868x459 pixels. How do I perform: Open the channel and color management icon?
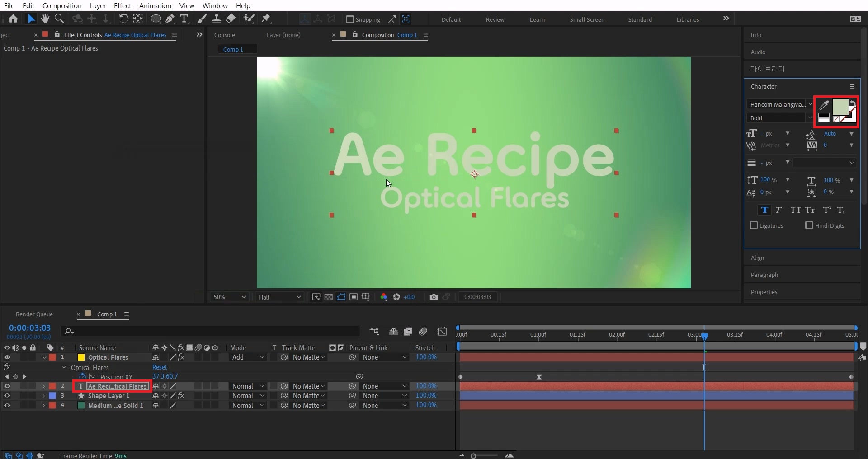[x=384, y=297]
